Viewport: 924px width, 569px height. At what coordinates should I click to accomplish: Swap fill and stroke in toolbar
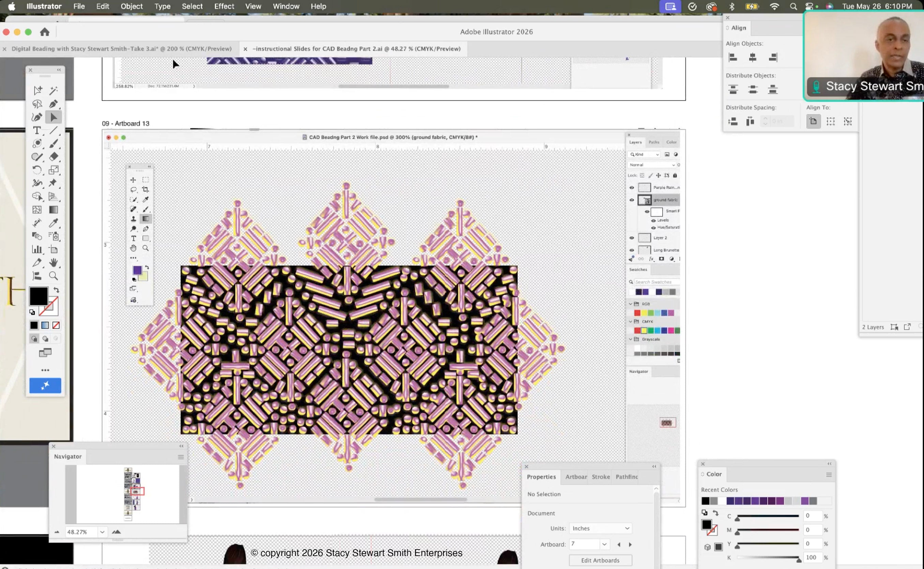(56, 290)
